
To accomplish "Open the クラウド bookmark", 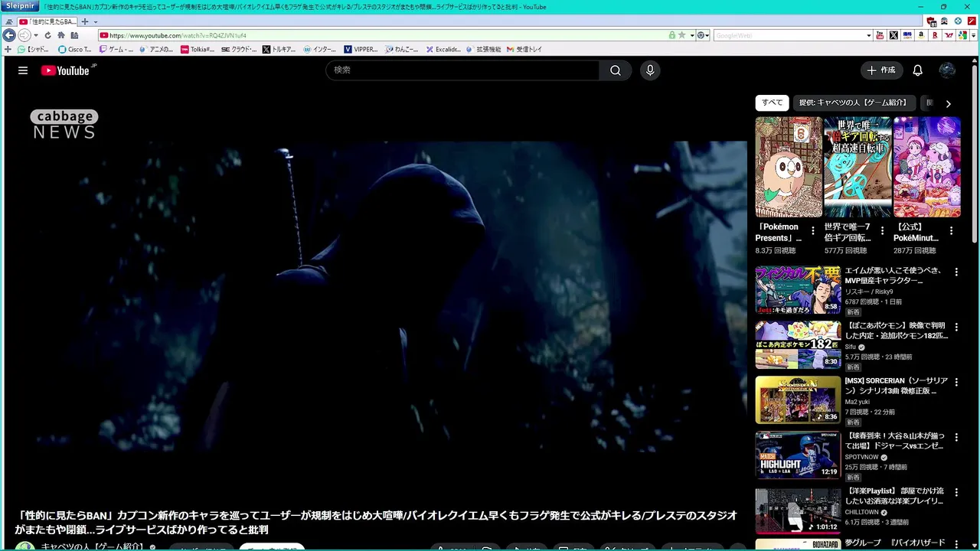I will pyautogui.click(x=240, y=49).
